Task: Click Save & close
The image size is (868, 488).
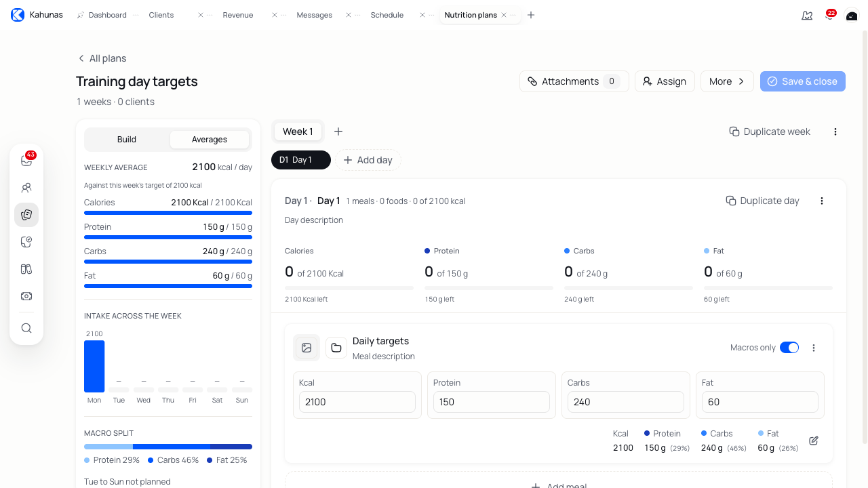Action: pyautogui.click(x=803, y=81)
